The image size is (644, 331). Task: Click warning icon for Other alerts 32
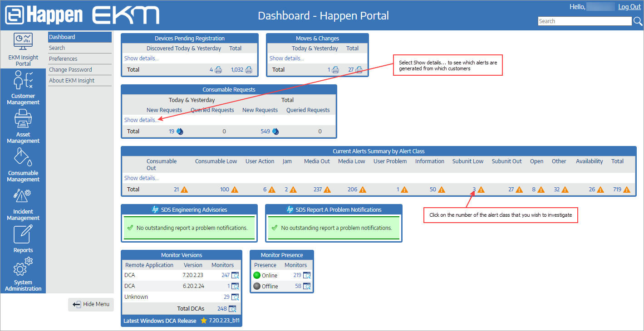[565, 190]
